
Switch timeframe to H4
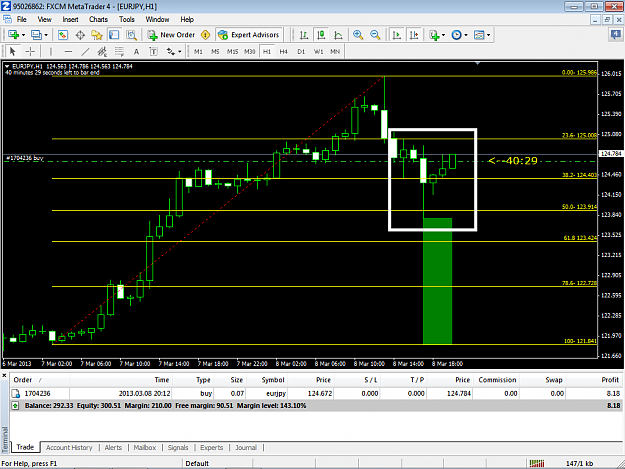coord(283,51)
